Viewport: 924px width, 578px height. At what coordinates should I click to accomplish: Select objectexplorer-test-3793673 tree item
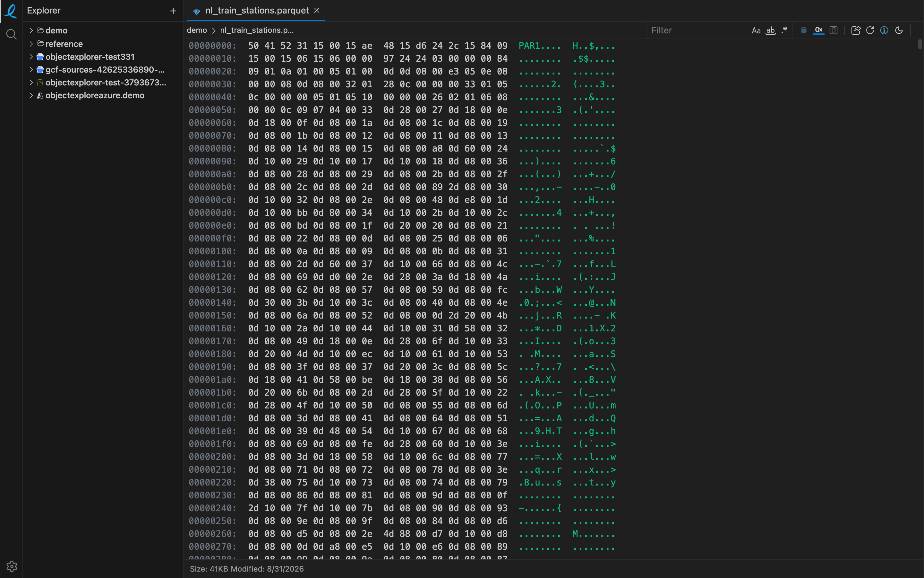tap(103, 82)
